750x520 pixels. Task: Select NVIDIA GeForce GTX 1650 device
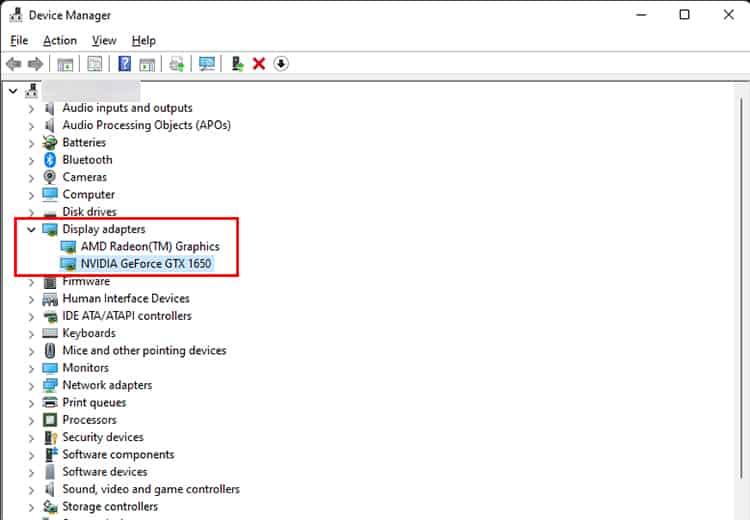(x=146, y=264)
